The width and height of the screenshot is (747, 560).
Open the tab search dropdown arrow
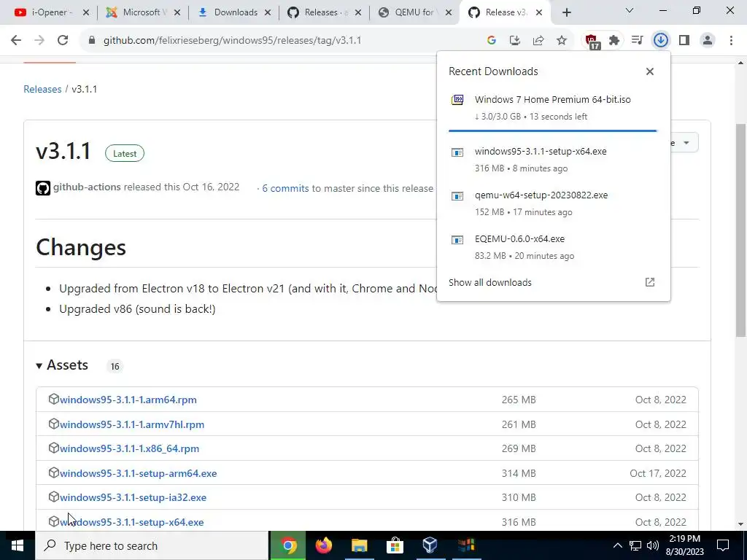(x=630, y=10)
